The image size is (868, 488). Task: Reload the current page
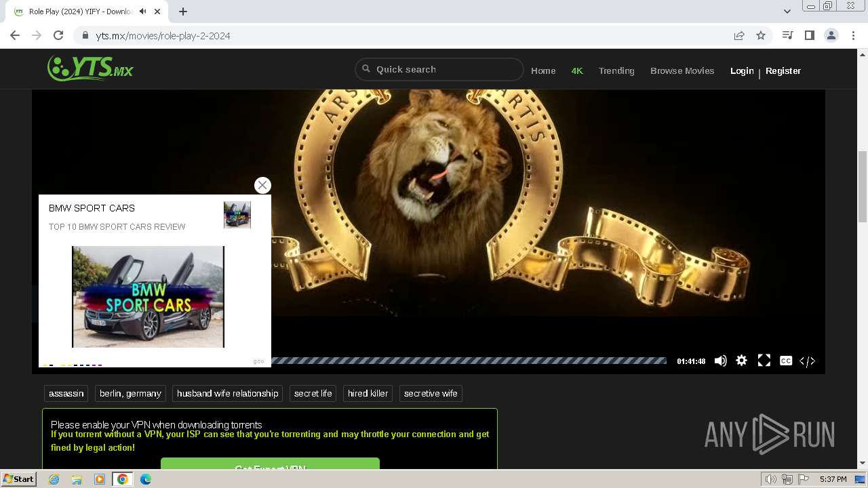coord(58,35)
